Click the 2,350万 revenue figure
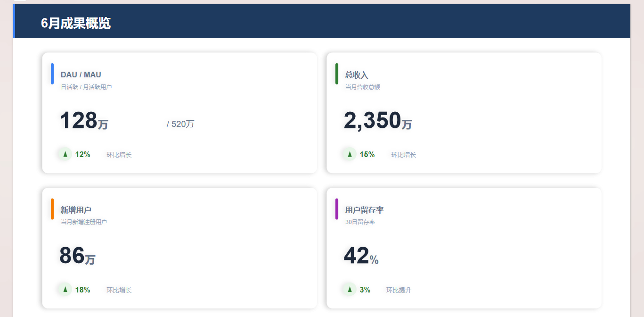 pyautogui.click(x=378, y=120)
